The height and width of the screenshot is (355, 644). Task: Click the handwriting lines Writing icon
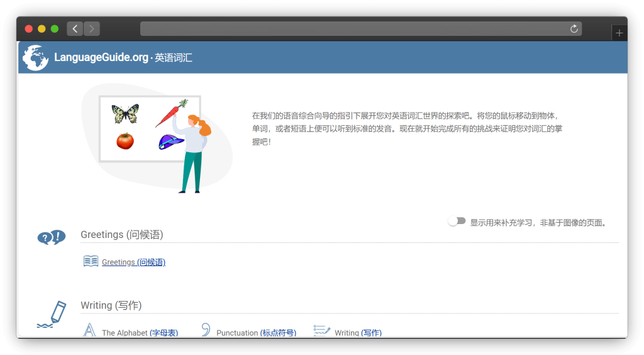tap(322, 330)
